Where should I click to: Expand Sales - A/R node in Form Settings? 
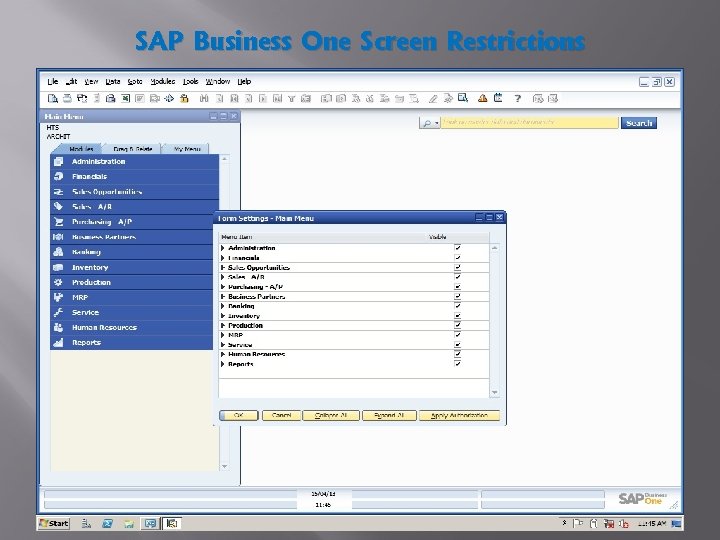(223, 277)
